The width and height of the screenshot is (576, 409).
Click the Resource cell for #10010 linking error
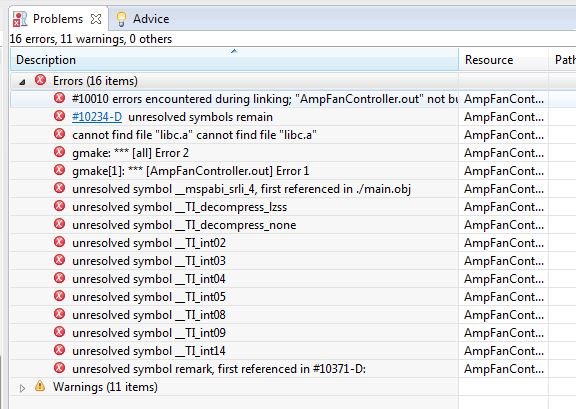click(504, 99)
